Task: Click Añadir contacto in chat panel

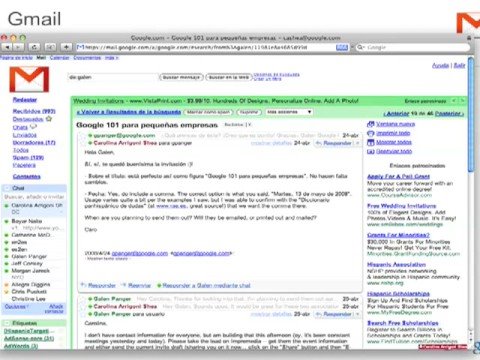Action: pyautogui.click(x=55, y=308)
